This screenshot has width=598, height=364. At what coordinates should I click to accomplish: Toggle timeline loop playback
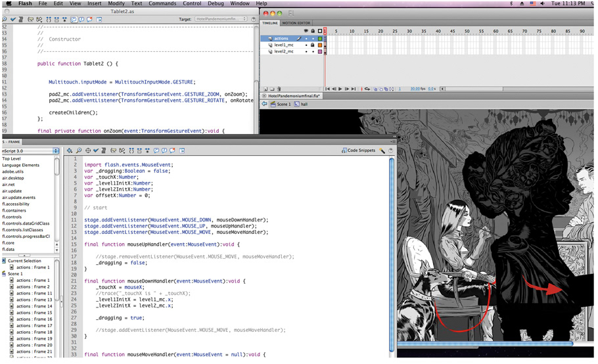click(x=367, y=89)
